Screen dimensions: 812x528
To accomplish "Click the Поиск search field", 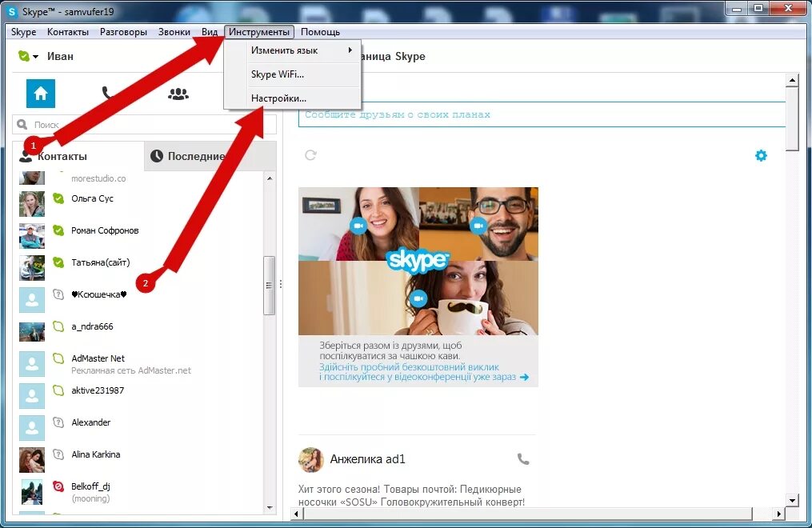I will [145, 125].
